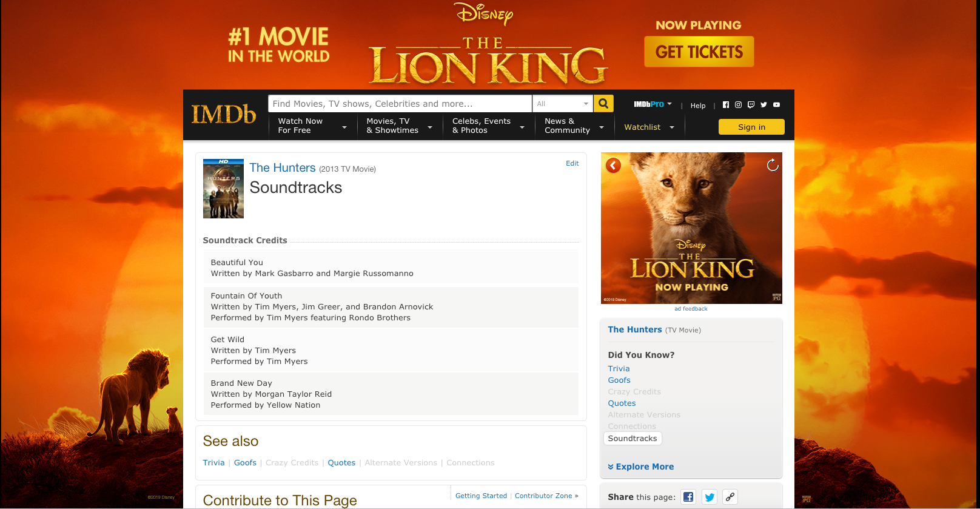Share this page on Twitter
Screen dimensions: 980x509
click(x=709, y=497)
